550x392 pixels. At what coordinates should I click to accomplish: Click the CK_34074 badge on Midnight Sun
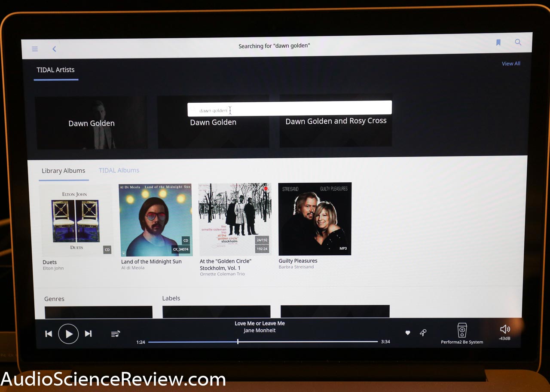tap(180, 249)
